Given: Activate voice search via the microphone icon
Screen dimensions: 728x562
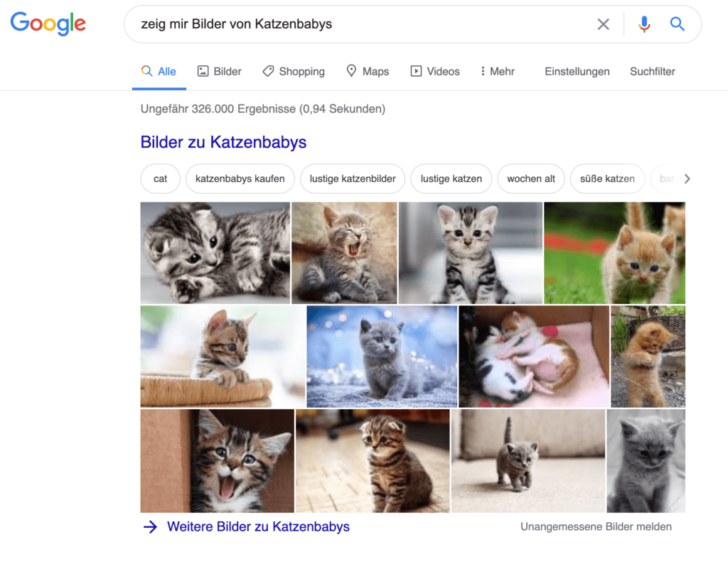Looking at the screenshot, I should (644, 23).
